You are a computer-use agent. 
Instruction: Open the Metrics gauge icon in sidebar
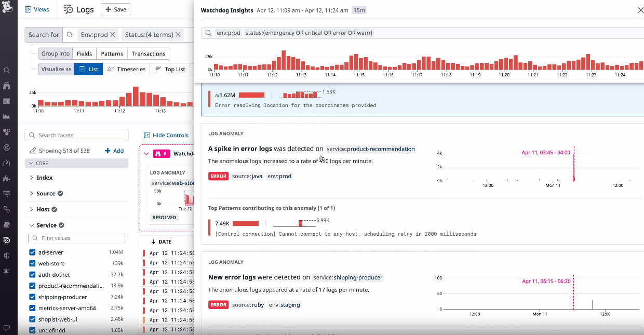pyautogui.click(x=7, y=163)
